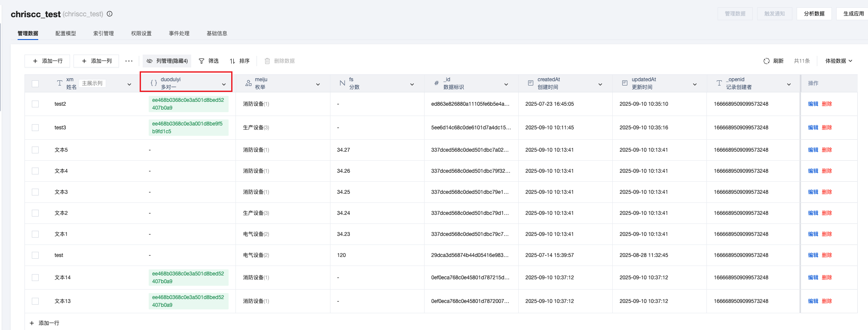
Task: Click the trash icon for delete data
Action: 267,61
